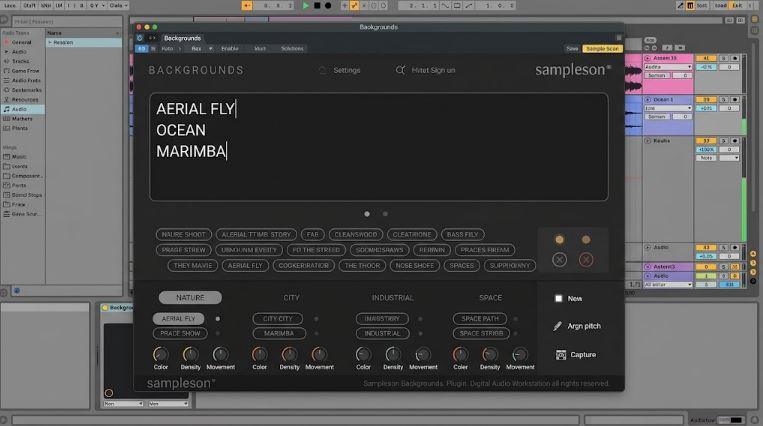This screenshot has height=426, width=763.
Task: Click the browser search field at top left
Action: [67, 21]
